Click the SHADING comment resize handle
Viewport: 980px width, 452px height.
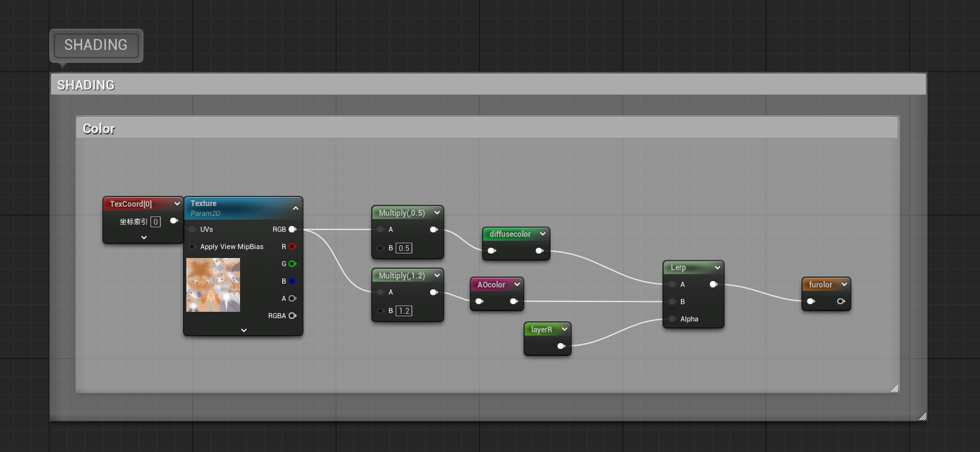(x=922, y=416)
